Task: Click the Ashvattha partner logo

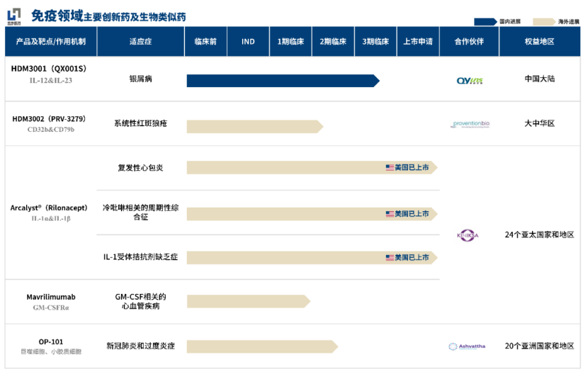Action: [x=468, y=346]
